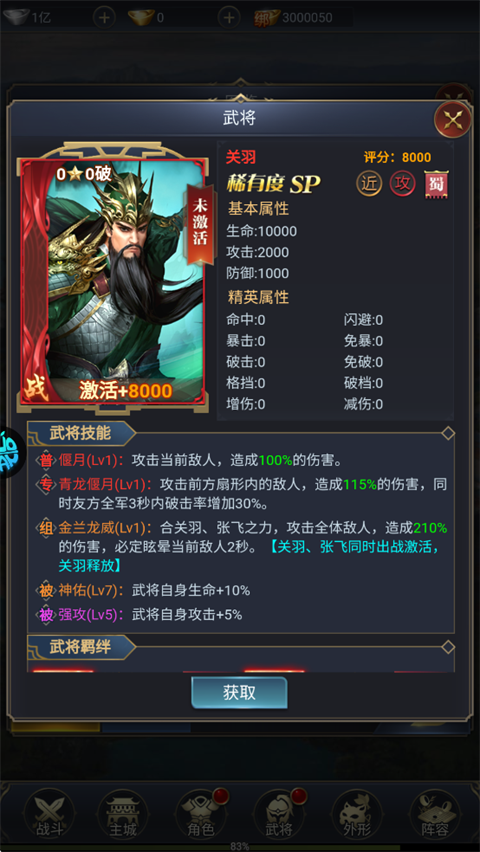This screenshot has height=852, width=480.
Task: Close the 武将 detail dialog
Action: click(452, 119)
